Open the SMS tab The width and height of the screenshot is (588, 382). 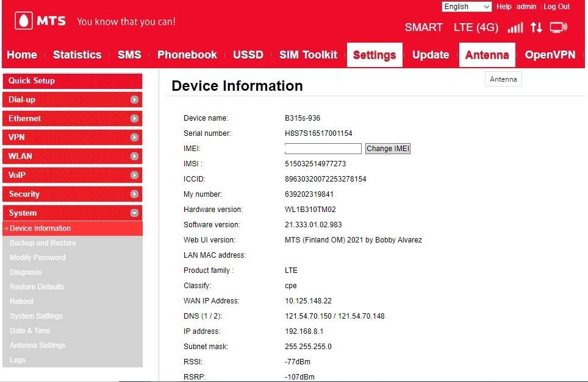click(x=129, y=55)
